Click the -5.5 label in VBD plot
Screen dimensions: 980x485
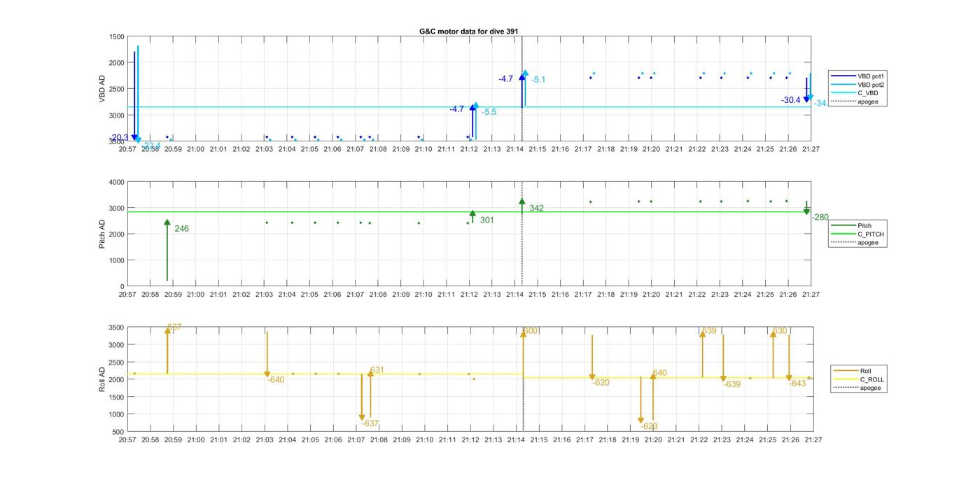489,112
